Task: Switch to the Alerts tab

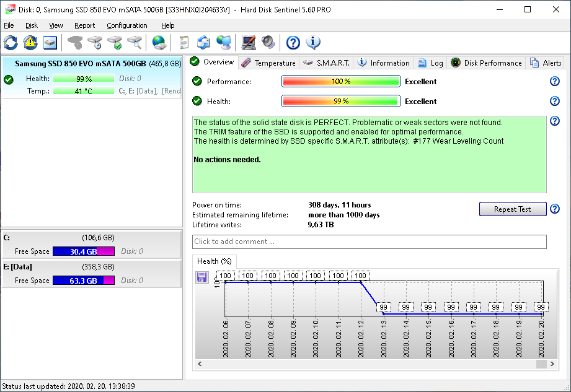Action: pos(546,63)
